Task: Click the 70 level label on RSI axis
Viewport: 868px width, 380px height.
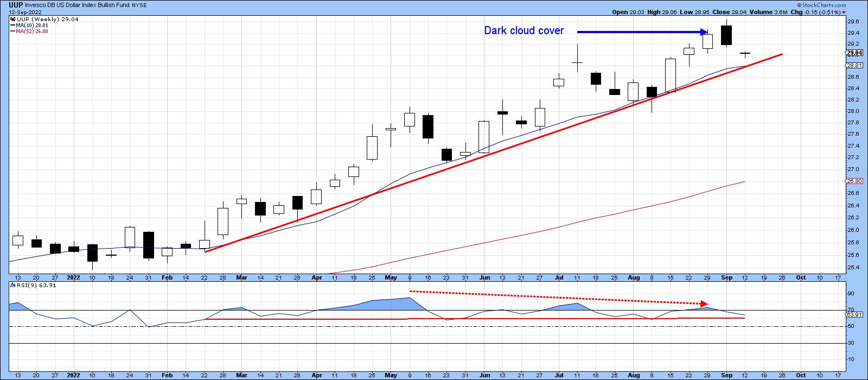Action: 850,310
